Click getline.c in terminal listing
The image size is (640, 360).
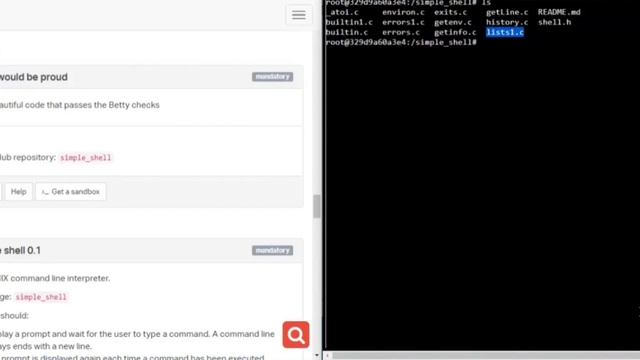507,12
